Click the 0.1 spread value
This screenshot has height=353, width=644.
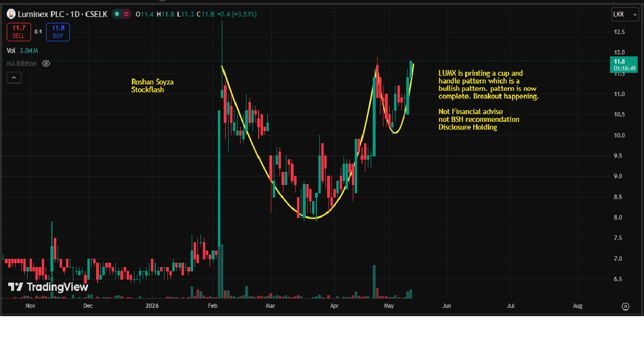38,32
